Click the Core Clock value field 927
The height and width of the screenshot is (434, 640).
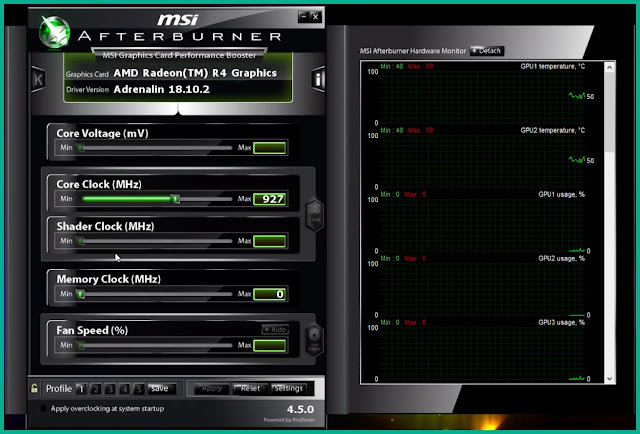pos(270,199)
